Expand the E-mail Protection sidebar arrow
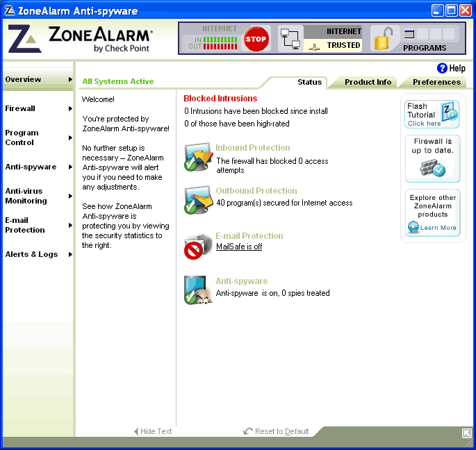Screen dimensions: 476x450 point(70,225)
